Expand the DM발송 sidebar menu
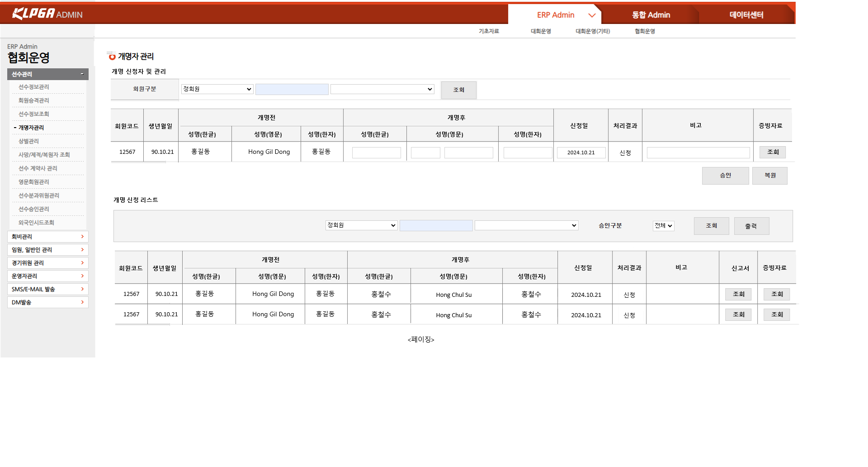The height and width of the screenshot is (467, 868). point(48,302)
